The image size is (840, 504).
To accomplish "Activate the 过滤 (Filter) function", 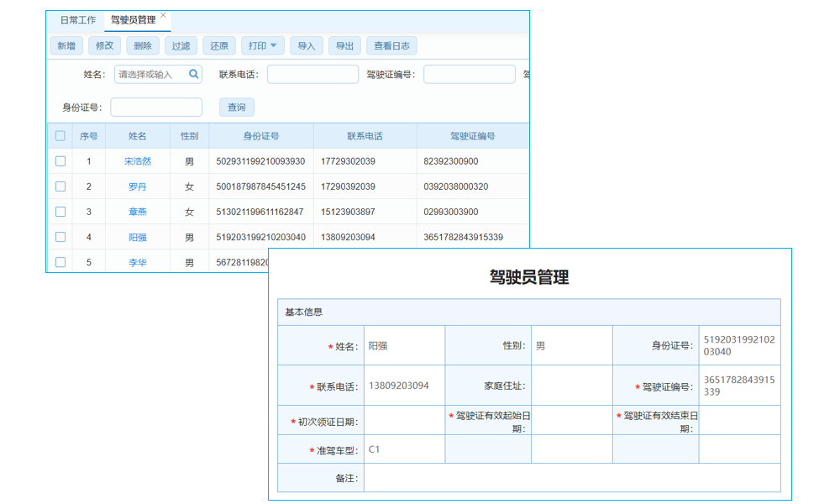I will (x=181, y=45).
